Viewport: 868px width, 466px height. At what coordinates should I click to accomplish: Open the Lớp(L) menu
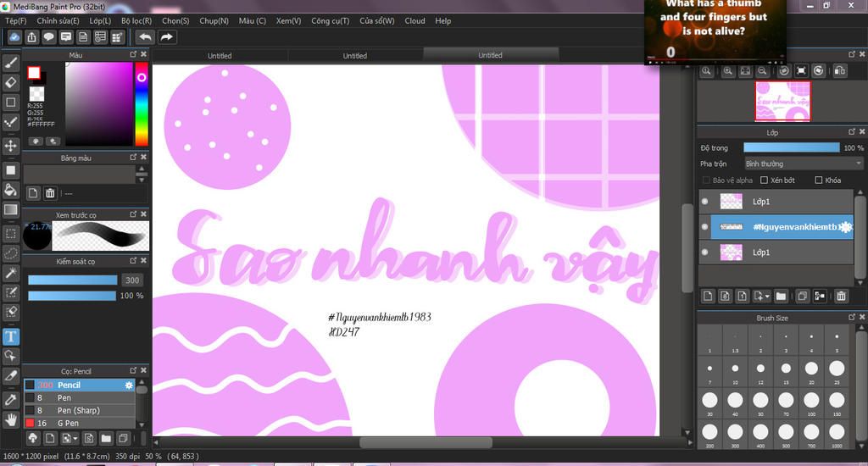pyautogui.click(x=100, y=20)
